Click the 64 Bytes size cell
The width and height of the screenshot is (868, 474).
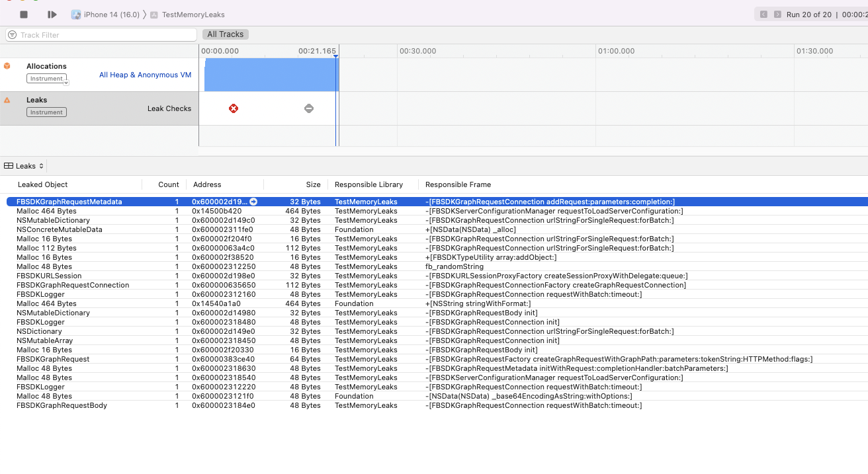point(305,359)
